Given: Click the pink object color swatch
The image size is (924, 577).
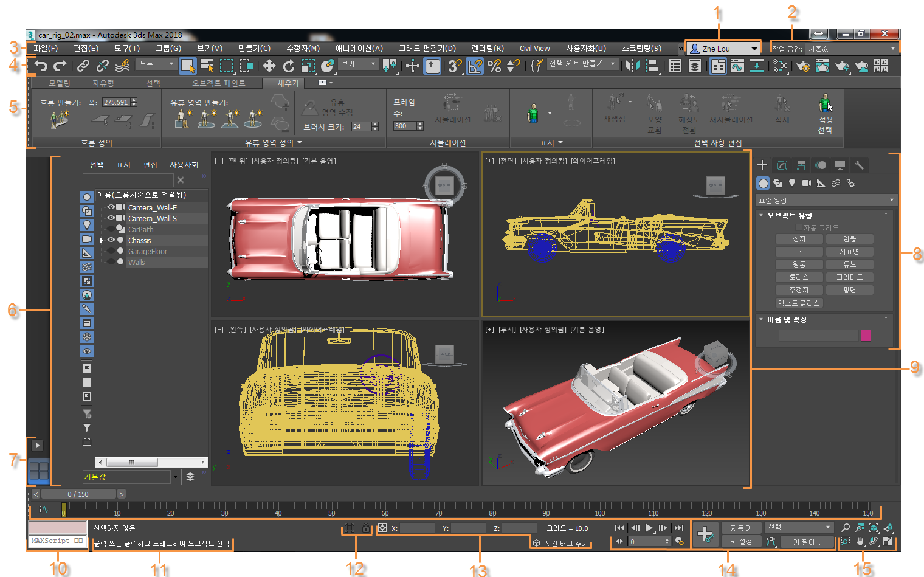Looking at the screenshot, I should tap(866, 336).
